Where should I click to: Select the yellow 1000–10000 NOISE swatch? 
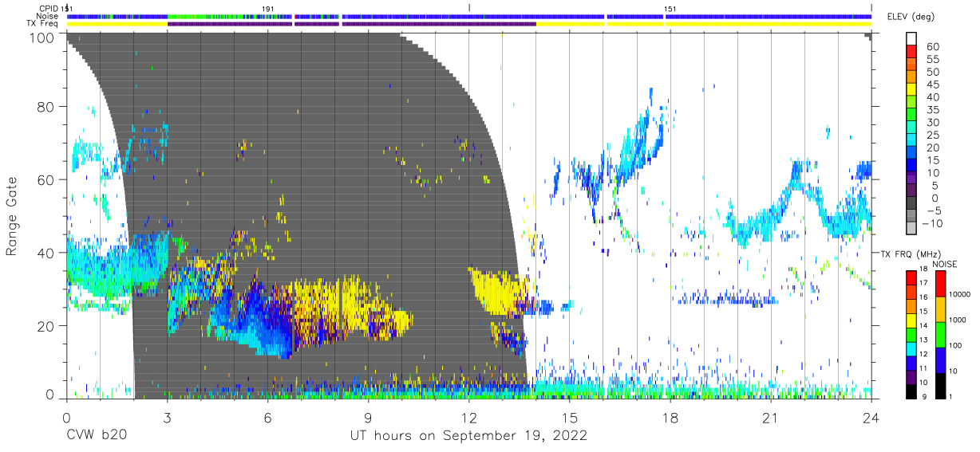click(941, 309)
